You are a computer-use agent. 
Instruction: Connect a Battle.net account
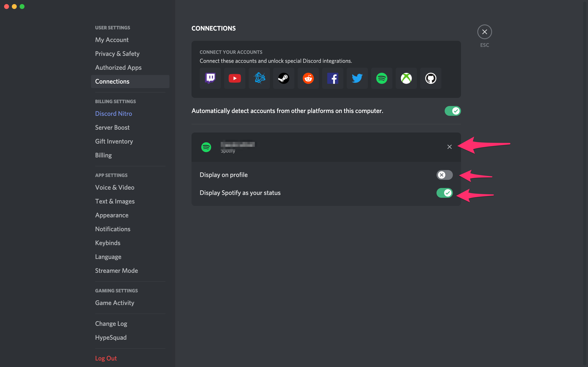click(x=259, y=78)
